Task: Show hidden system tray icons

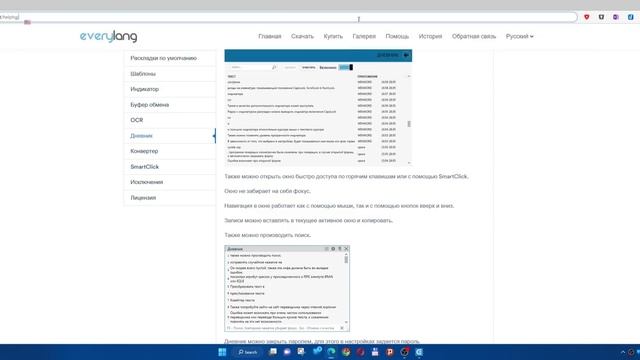Action: [622, 352]
